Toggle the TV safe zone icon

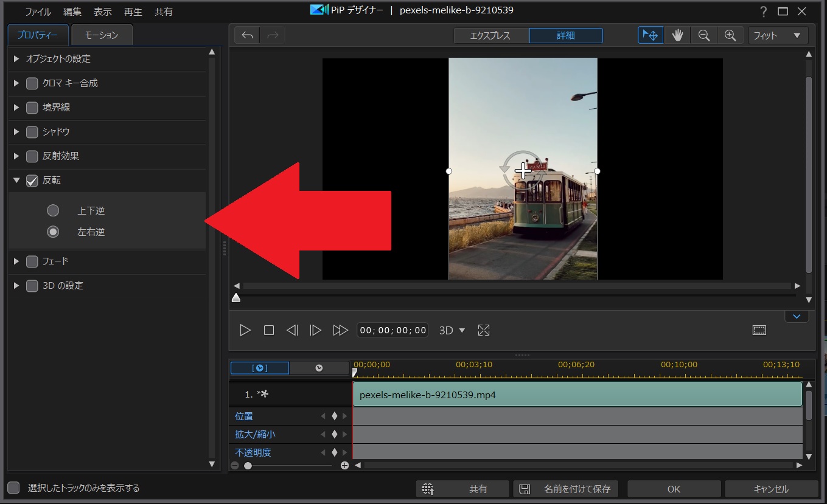click(x=759, y=330)
